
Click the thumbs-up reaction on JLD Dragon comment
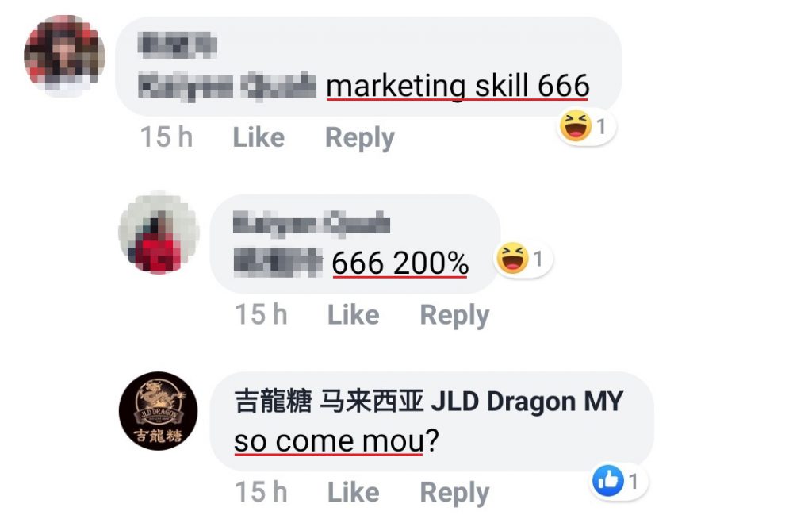coord(608,481)
